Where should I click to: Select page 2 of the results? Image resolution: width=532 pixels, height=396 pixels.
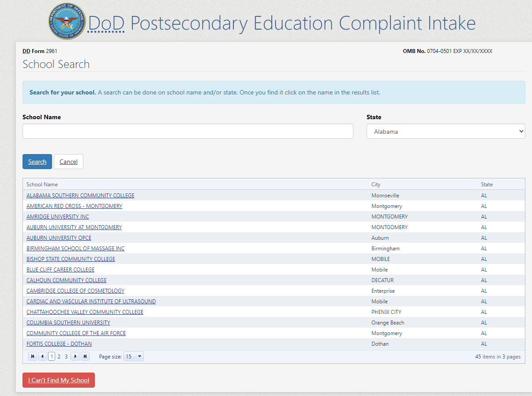(59, 356)
